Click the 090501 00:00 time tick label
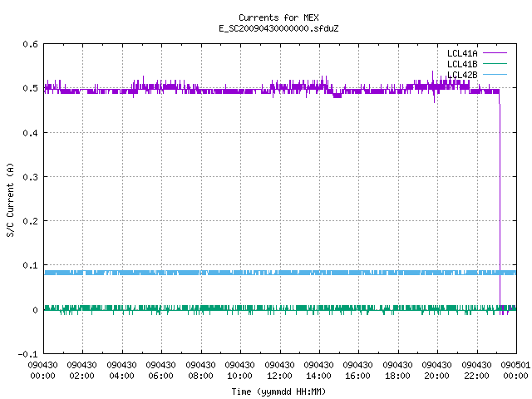 coord(515,371)
